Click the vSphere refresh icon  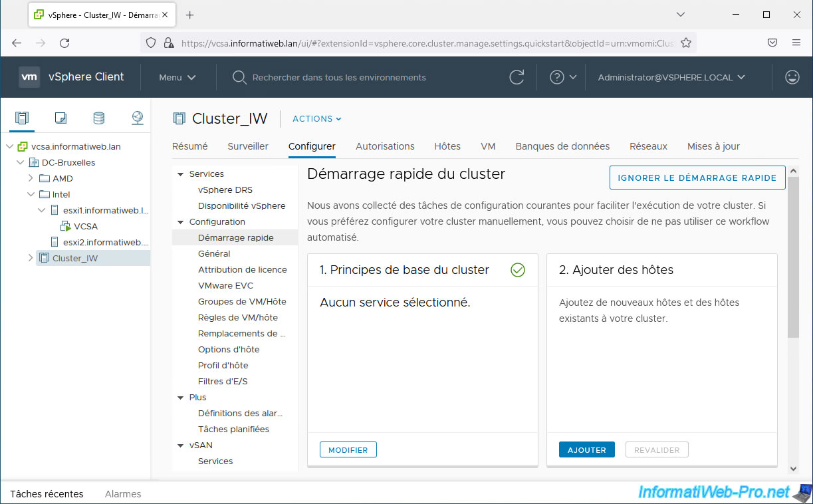coord(517,77)
